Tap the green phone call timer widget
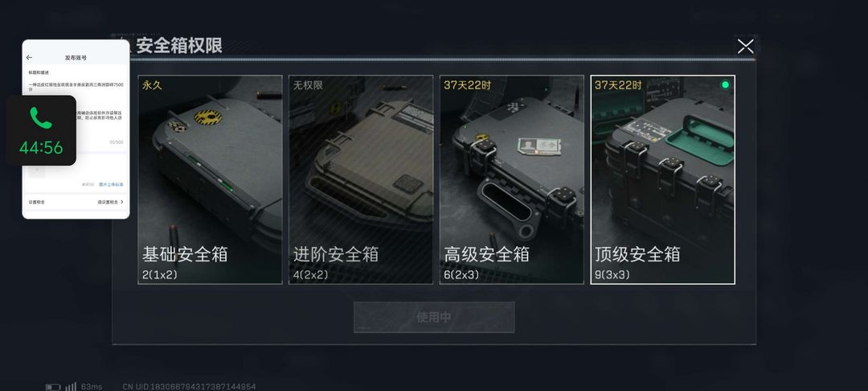The width and height of the screenshot is (868, 391). (x=41, y=130)
